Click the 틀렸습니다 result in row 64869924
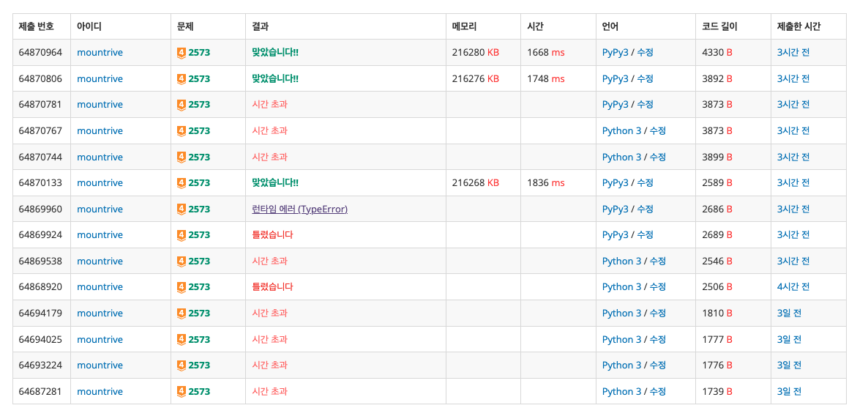Viewport: 868px width, 408px height. click(x=272, y=235)
